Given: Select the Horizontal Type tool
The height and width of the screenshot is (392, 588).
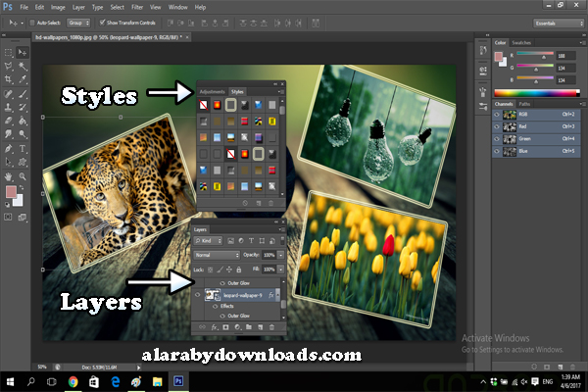Looking at the screenshot, I should point(23,149).
